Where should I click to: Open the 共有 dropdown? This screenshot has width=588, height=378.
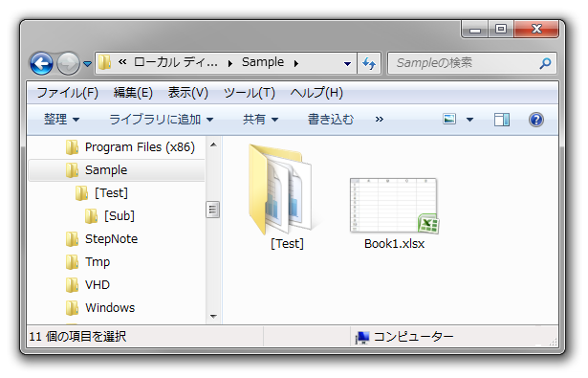[261, 120]
